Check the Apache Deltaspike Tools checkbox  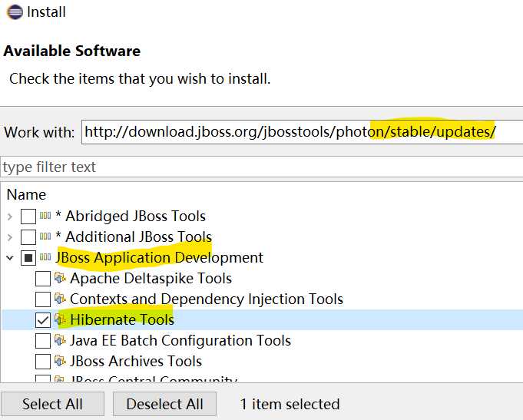point(43,279)
